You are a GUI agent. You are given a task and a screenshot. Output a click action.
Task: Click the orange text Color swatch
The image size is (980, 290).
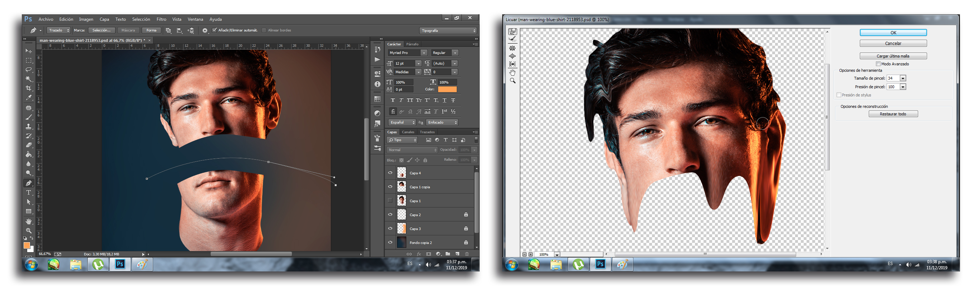[x=447, y=89]
